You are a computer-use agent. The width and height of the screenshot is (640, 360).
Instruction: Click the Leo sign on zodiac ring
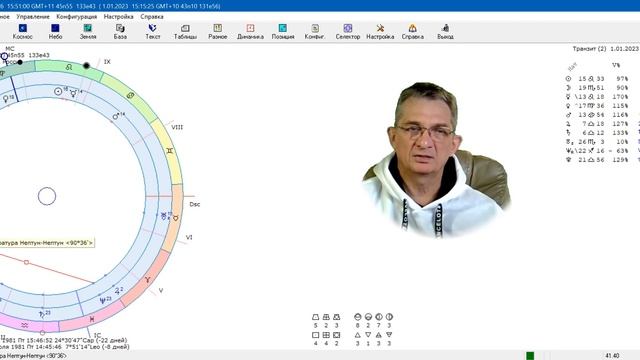tap(69, 67)
